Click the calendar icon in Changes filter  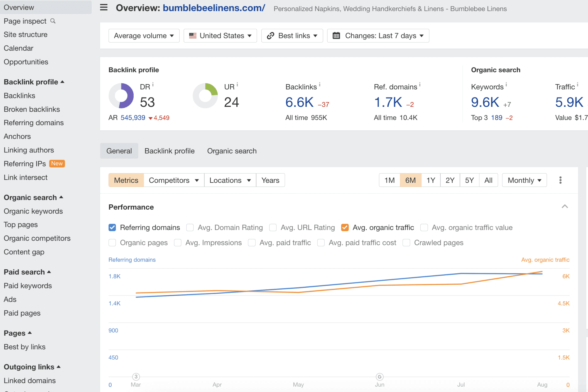point(336,35)
